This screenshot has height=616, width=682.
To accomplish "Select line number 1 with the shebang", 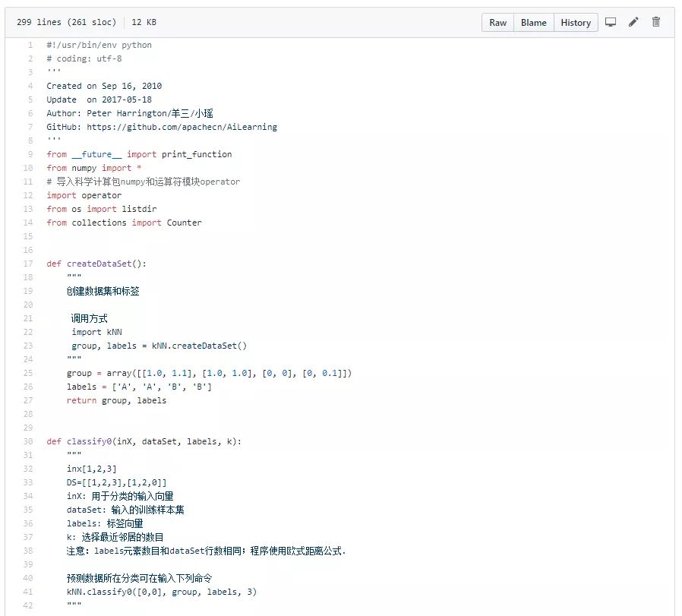I will tap(29, 45).
